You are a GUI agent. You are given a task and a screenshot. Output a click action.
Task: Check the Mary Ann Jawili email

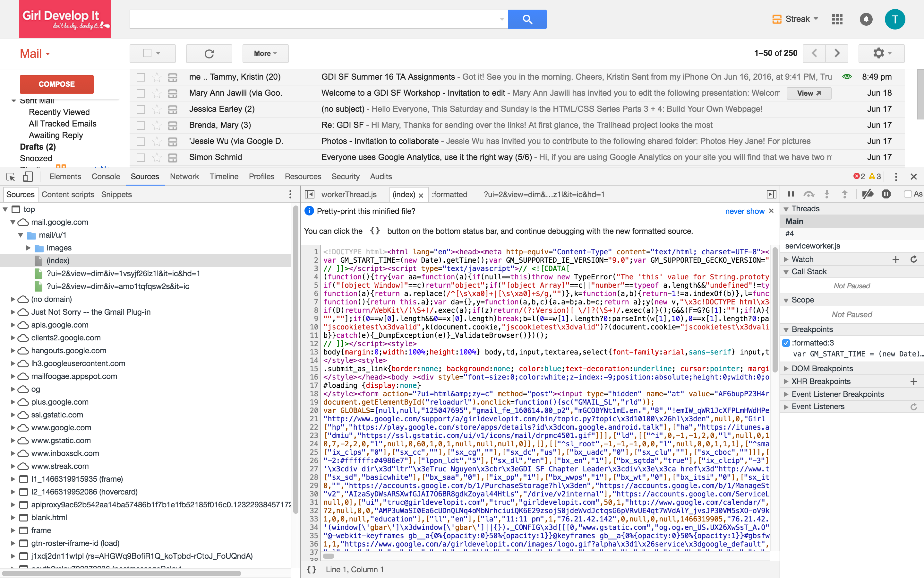coord(141,93)
